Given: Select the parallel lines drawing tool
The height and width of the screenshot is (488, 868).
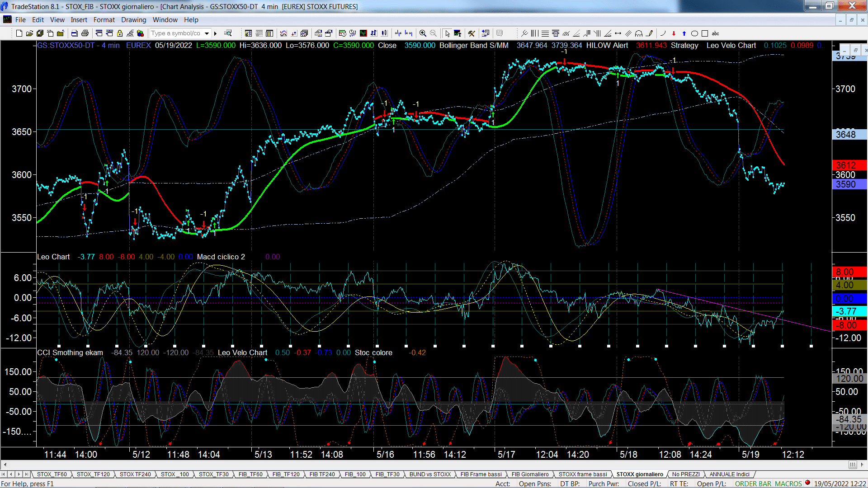Looking at the screenshot, I should 628,33.
